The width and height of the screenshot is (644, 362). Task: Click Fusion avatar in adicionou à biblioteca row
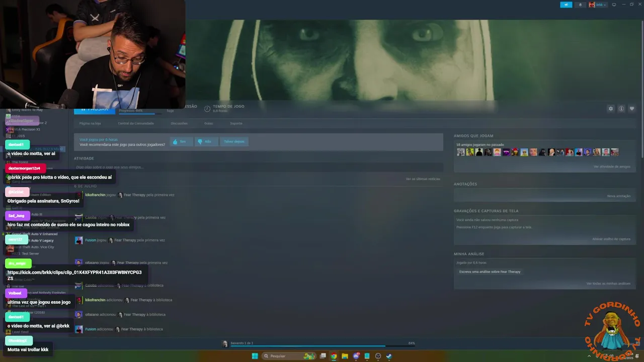pyautogui.click(x=79, y=329)
